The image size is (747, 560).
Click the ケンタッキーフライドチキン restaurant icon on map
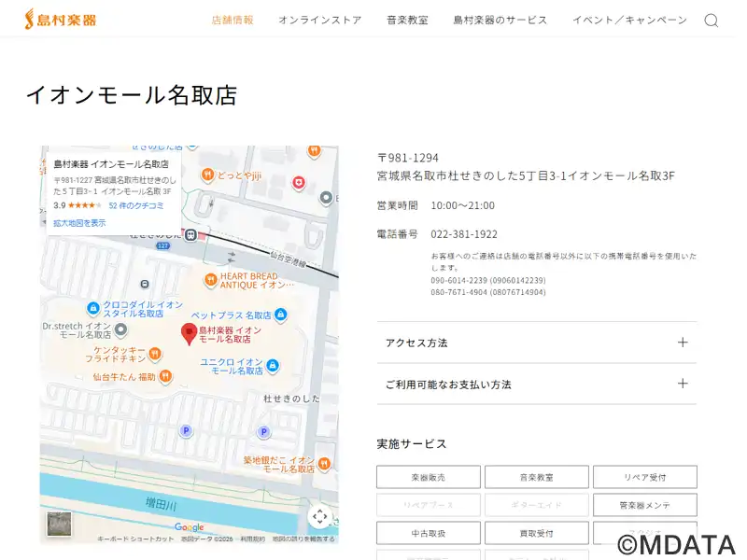155,353
